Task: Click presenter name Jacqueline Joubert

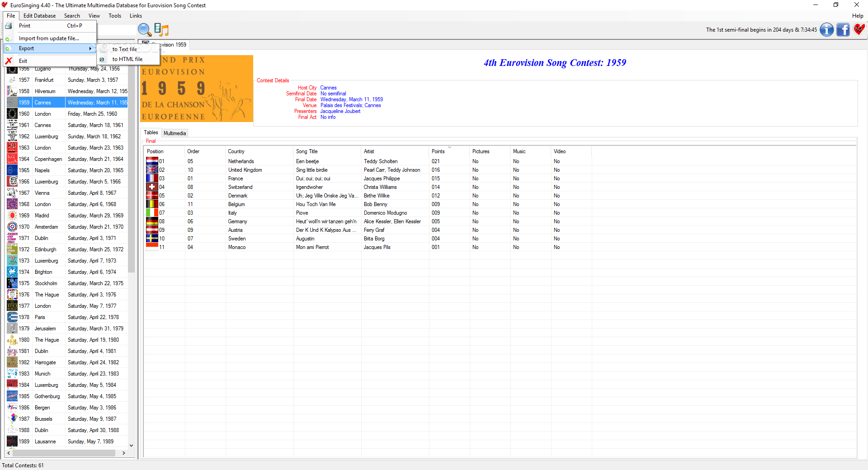Action: tap(340, 111)
